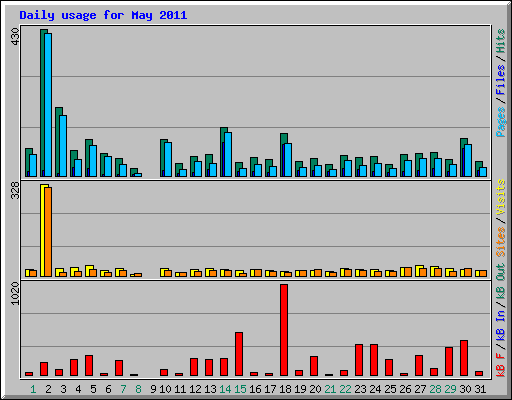Click the 430 y-axis value
The height and width of the screenshot is (400, 512).
(15, 37)
